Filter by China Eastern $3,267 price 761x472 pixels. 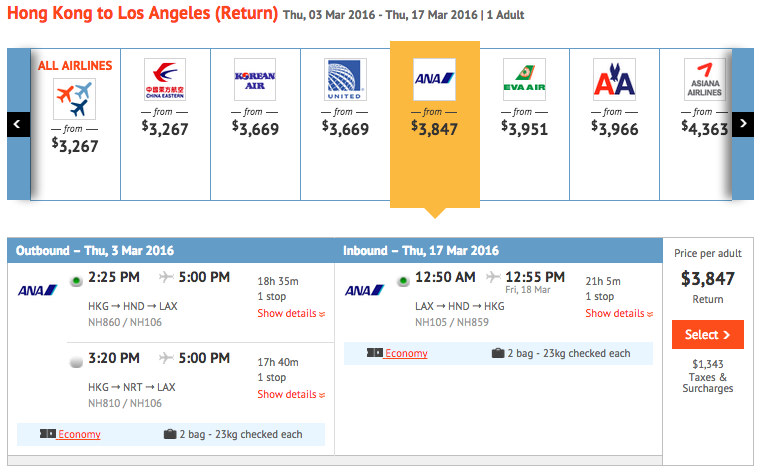[x=165, y=129]
